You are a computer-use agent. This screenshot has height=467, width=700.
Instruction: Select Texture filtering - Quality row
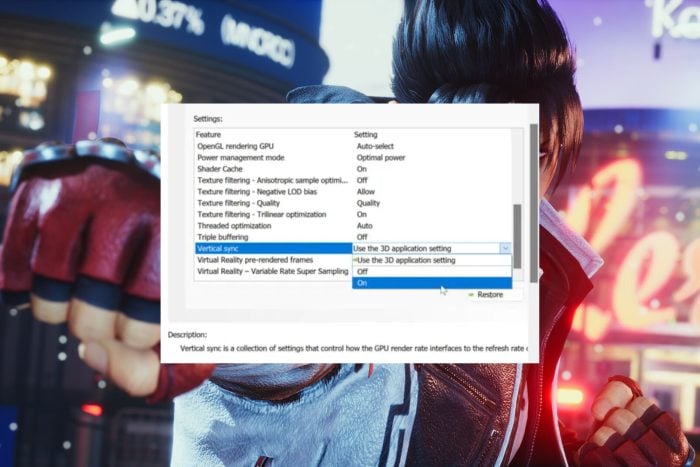pyautogui.click(x=353, y=203)
